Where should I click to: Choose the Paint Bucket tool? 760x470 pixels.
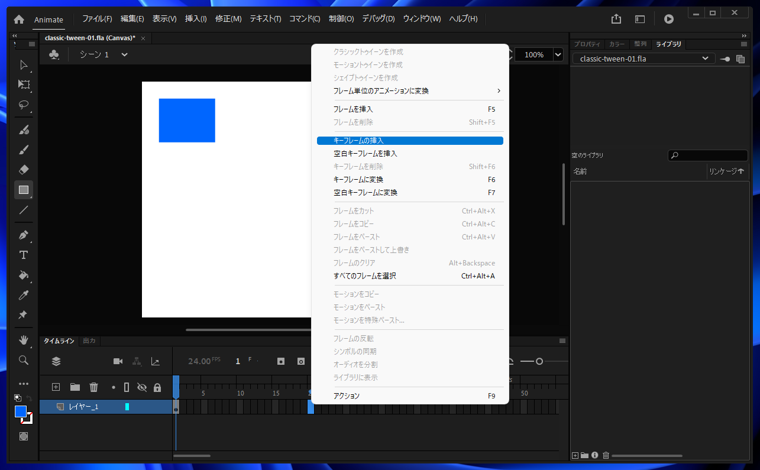[24, 275]
